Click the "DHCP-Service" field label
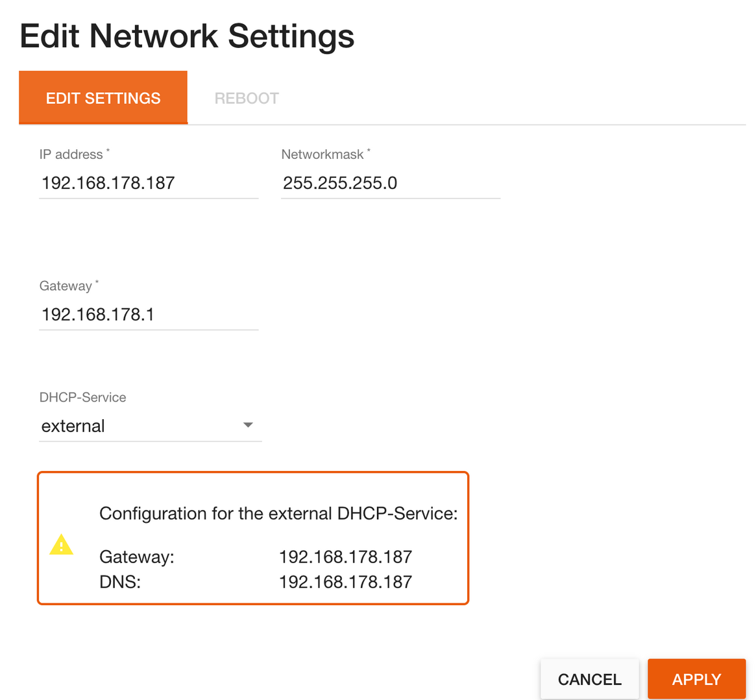Screen dimensions: 756x700 click(82, 398)
